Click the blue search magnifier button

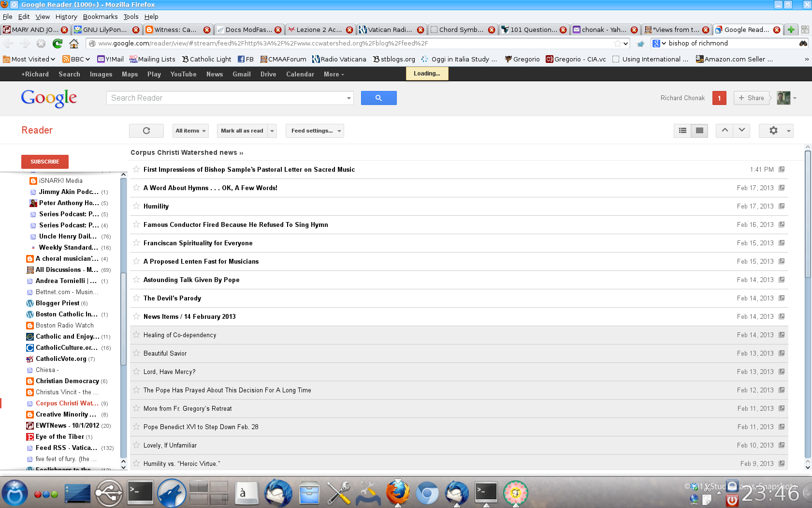[x=379, y=98]
